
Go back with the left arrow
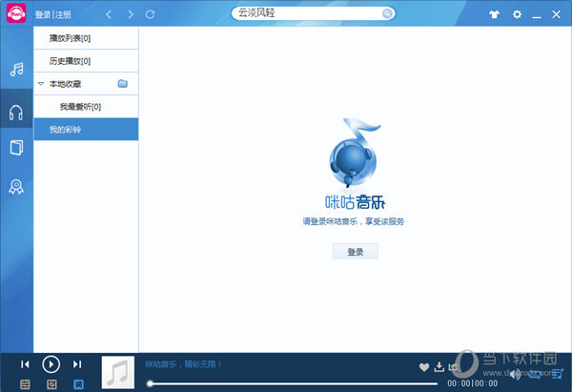coord(109,14)
